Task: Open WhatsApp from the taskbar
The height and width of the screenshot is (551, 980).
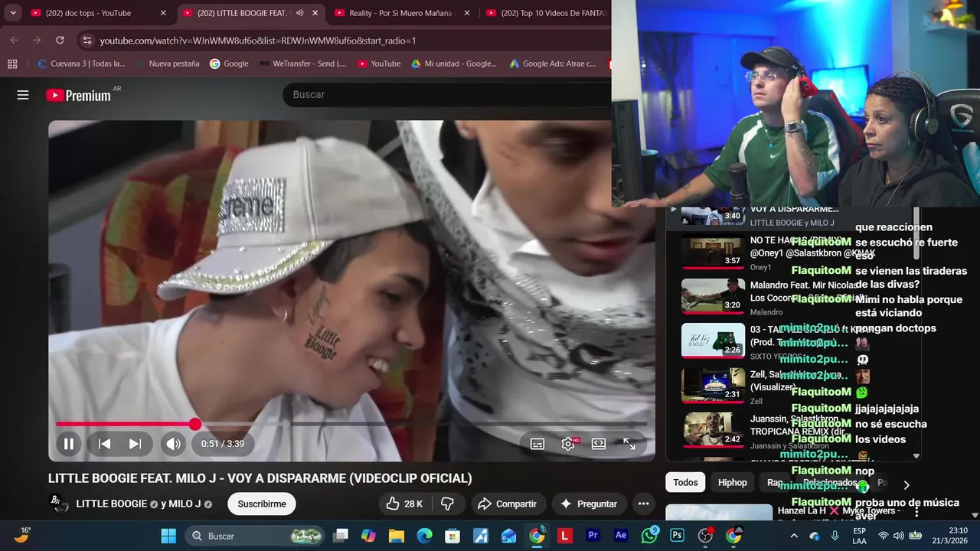Action: coord(649,536)
